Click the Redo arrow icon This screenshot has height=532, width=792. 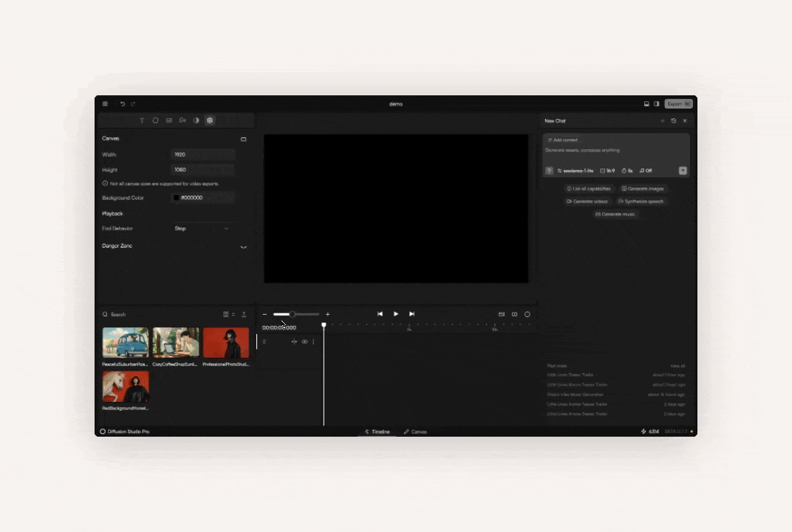133,103
